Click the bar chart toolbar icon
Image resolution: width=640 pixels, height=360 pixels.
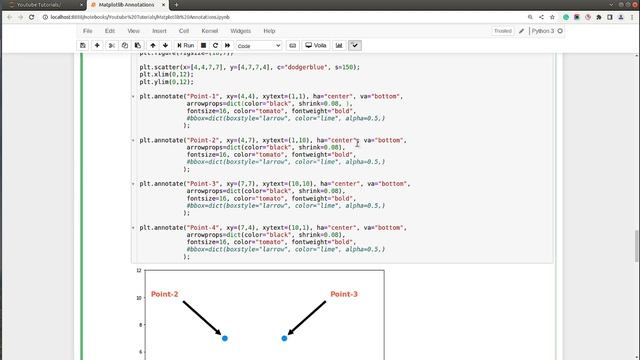pyautogui.click(x=339, y=45)
